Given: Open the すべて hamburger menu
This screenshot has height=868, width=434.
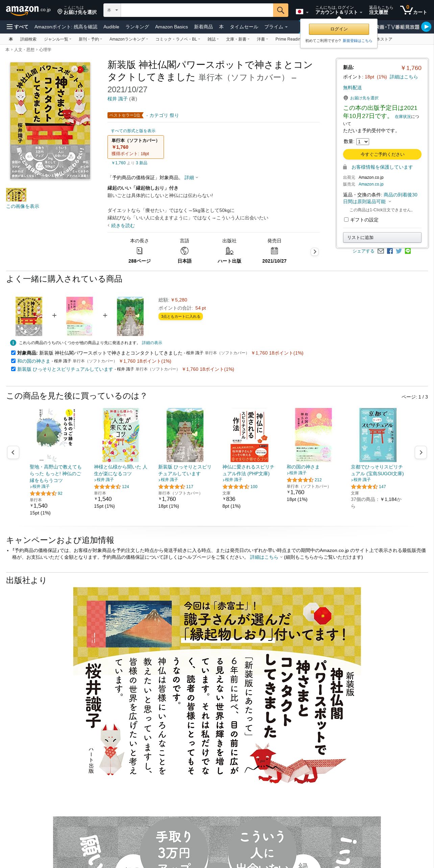Looking at the screenshot, I should pos(18,27).
